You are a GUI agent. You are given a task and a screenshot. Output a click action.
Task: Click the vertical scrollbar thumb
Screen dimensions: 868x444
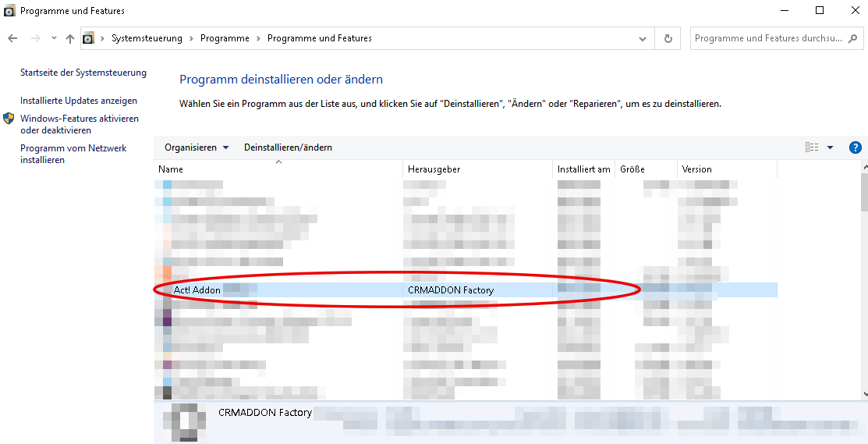[x=865, y=191]
